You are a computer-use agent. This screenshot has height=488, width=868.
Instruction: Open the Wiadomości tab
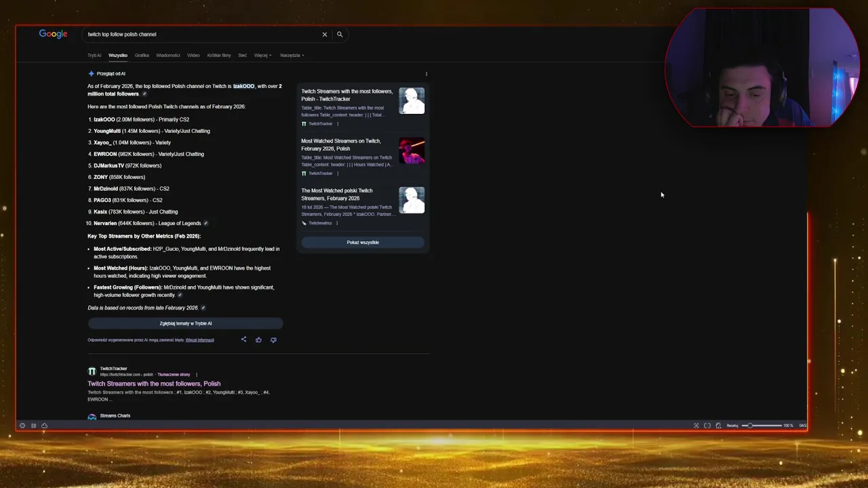(x=168, y=56)
